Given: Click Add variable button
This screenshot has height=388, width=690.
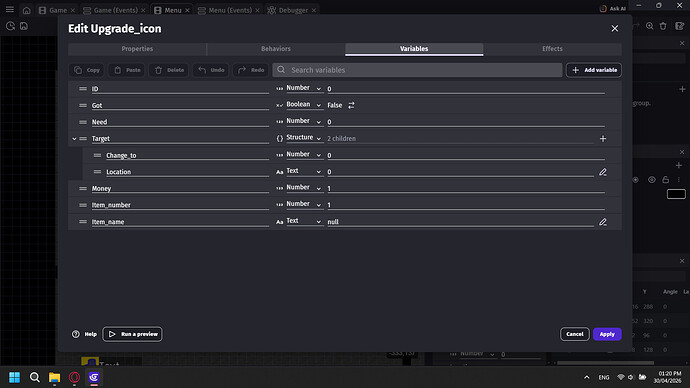Looking at the screenshot, I should click(x=594, y=70).
